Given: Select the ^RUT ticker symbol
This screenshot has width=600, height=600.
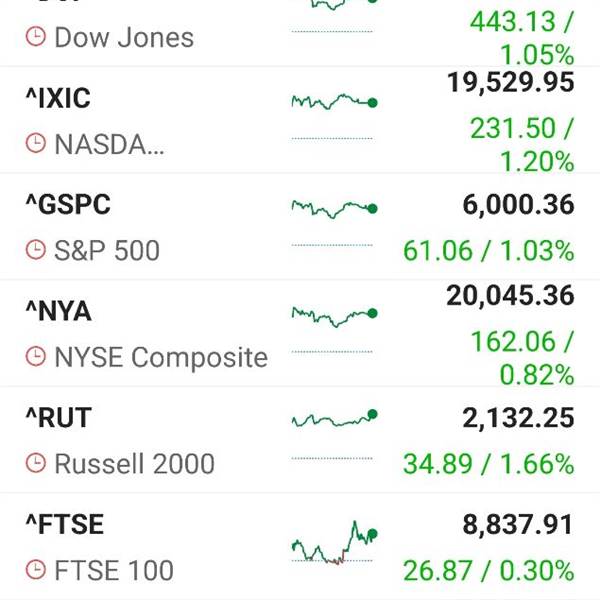Looking at the screenshot, I should [x=58, y=417].
